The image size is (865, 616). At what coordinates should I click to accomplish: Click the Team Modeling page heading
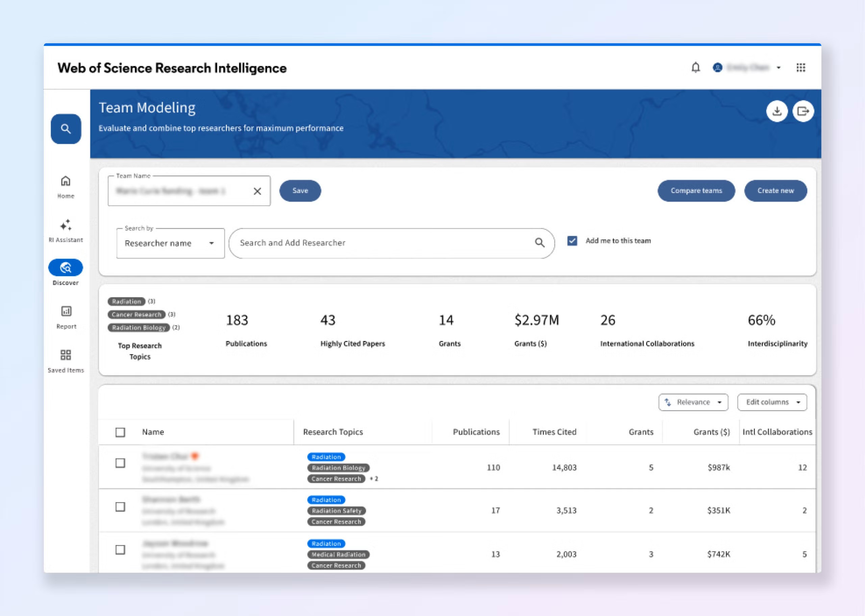point(147,108)
